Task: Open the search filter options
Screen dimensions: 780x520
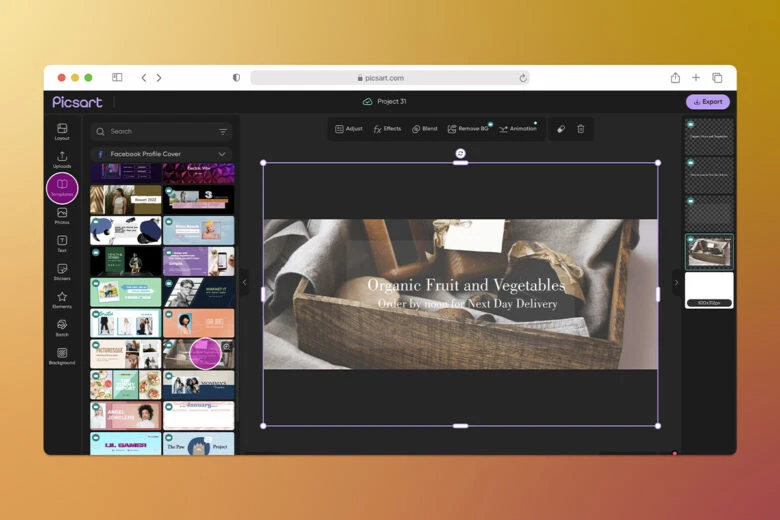Action: click(x=222, y=131)
